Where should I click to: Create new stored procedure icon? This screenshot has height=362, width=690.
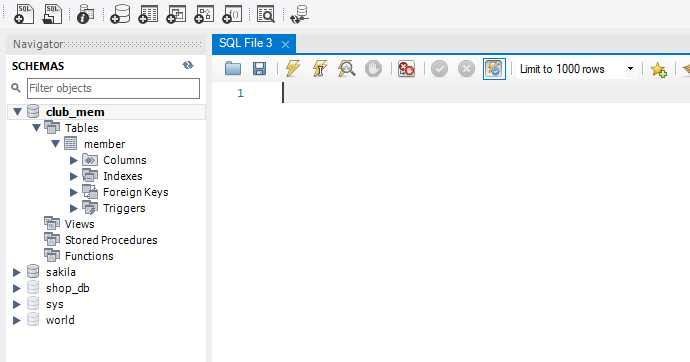pos(204,14)
